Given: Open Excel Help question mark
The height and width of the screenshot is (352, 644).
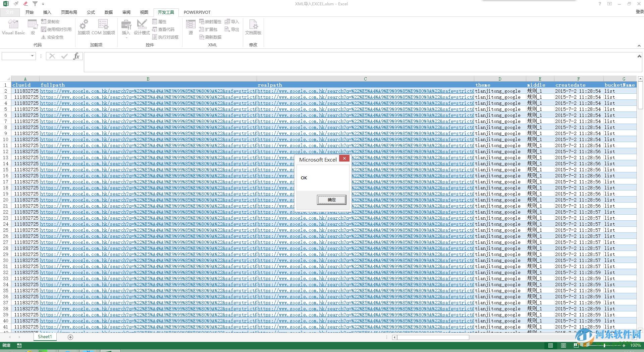Looking at the screenshot, I should tap(600, 4).
